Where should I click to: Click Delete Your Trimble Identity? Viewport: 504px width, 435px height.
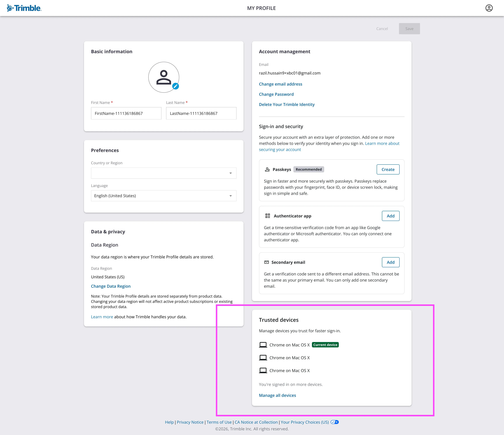(x=287, y=104)
